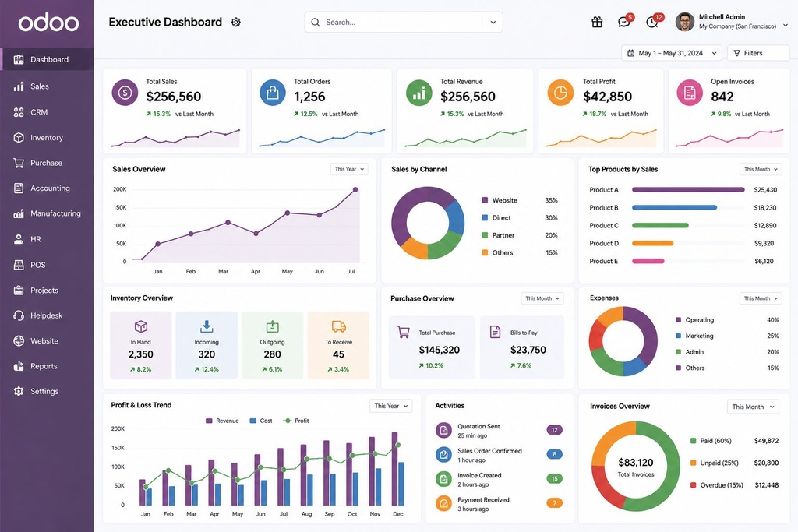Screen dimensions: 798x532
Task: Open Purchase Overview This Month dropdown
Action: [x=542, y=298]
